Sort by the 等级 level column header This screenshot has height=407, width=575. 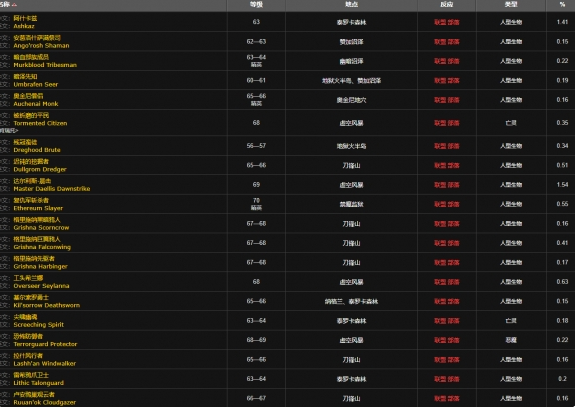(x=256, y=4)
